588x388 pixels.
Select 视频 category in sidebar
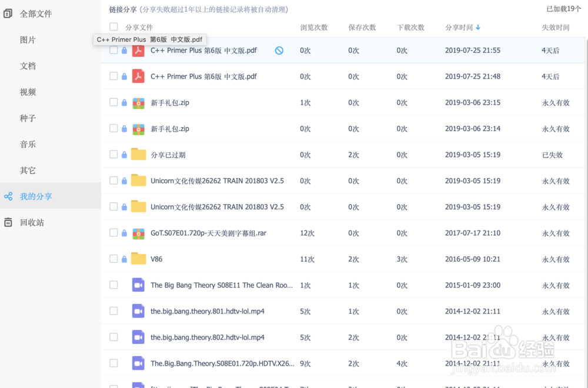(x=28, y=92)
